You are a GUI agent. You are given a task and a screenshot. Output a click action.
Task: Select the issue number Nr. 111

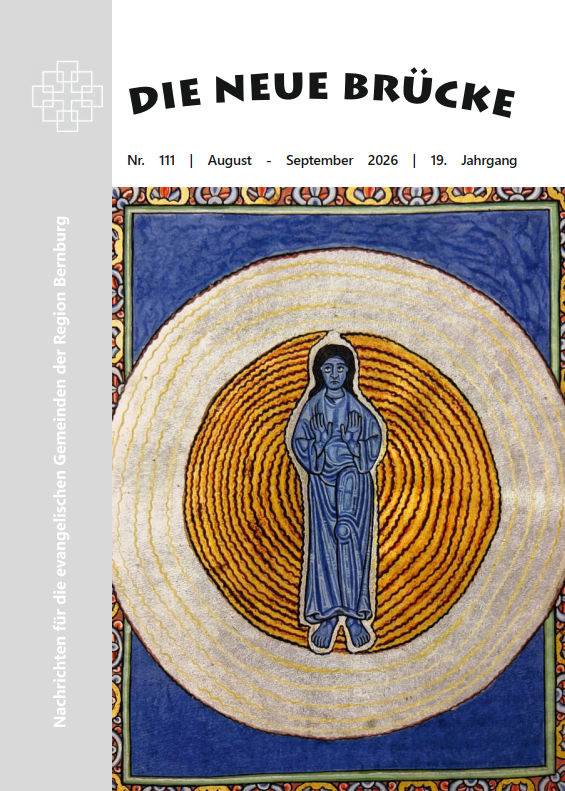[151, 161]
